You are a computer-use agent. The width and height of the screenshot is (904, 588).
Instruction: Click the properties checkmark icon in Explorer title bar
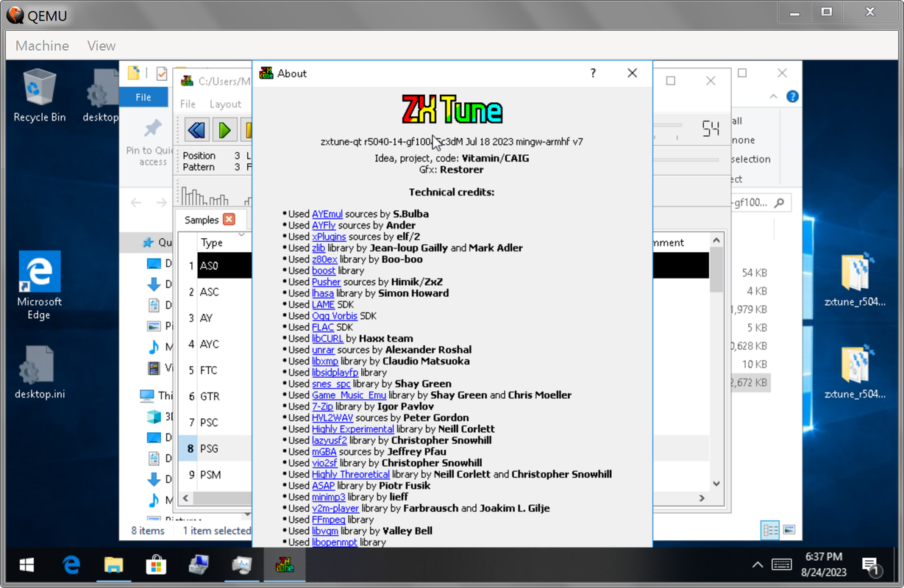pos(162,73)
